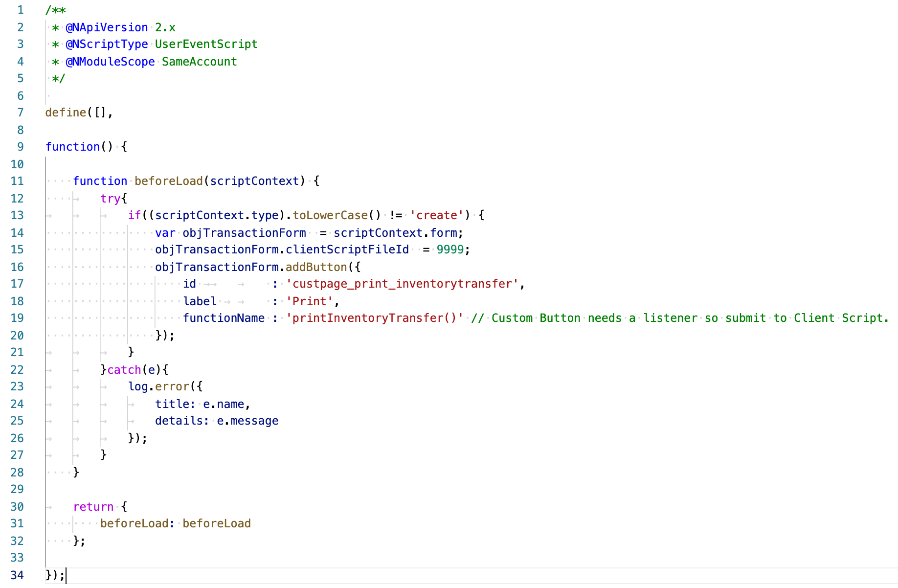Click the @NApiVersion annotation in the header comment
The width and height of the screenshot is (898, 588).
point(107,27)
